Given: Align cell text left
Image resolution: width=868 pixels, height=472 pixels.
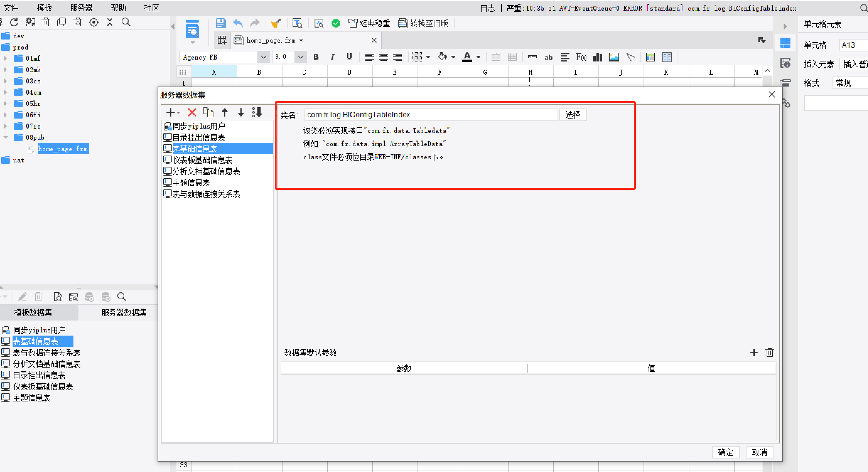Looking at the screenshot, I should tap(369, 57).
